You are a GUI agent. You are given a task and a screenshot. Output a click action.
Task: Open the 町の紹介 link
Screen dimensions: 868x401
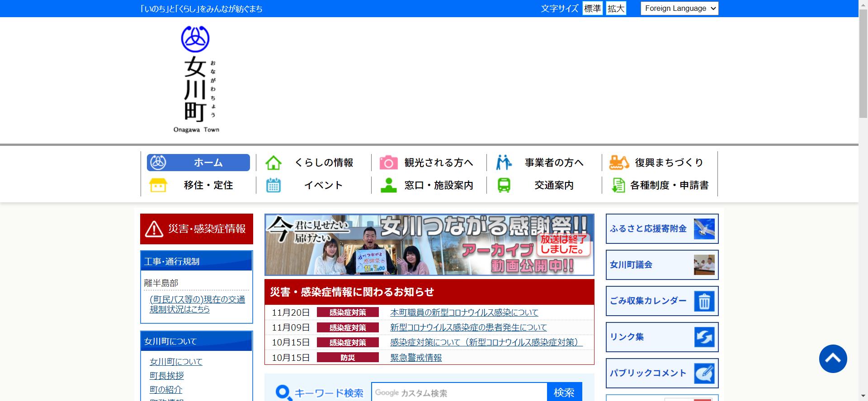[166, 389]
